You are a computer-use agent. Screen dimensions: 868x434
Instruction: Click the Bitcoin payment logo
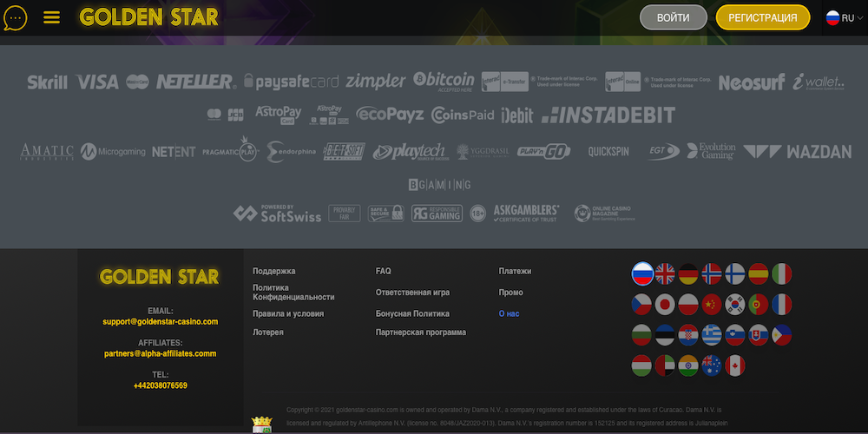444,82
